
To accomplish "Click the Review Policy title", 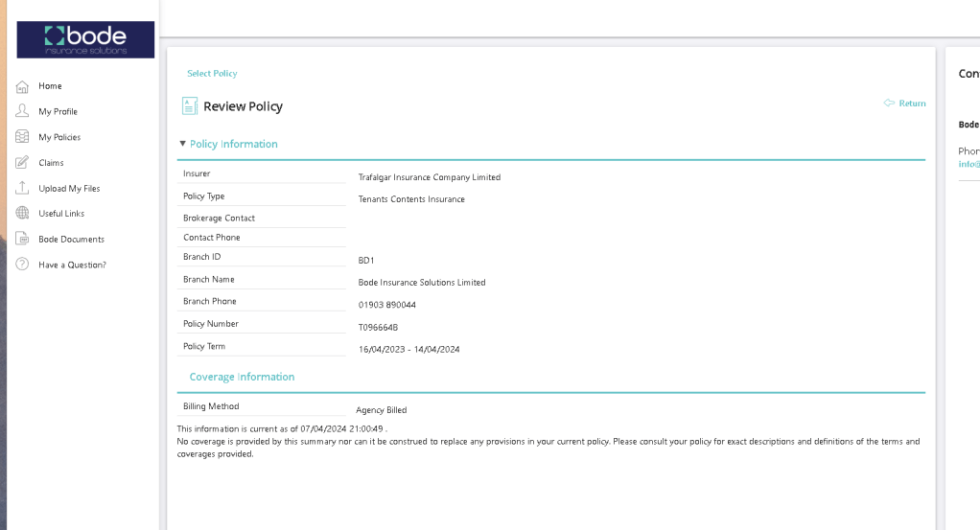I will coord(244,106).
